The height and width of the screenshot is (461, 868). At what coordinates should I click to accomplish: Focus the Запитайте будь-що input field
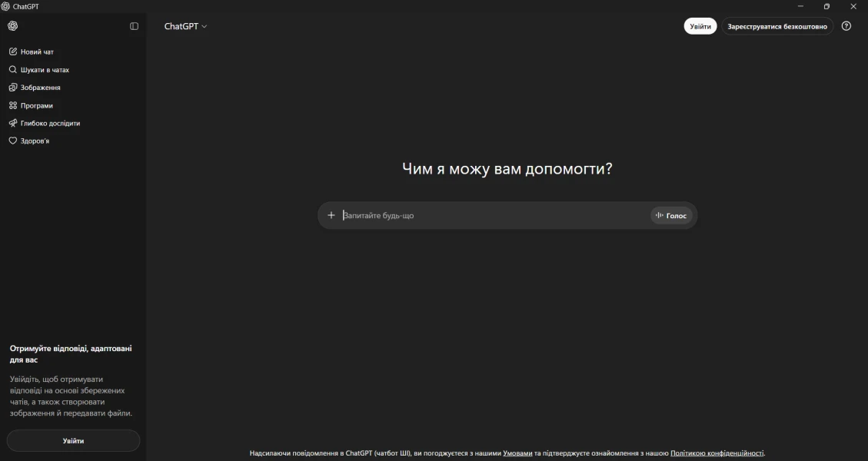point(492,216)
